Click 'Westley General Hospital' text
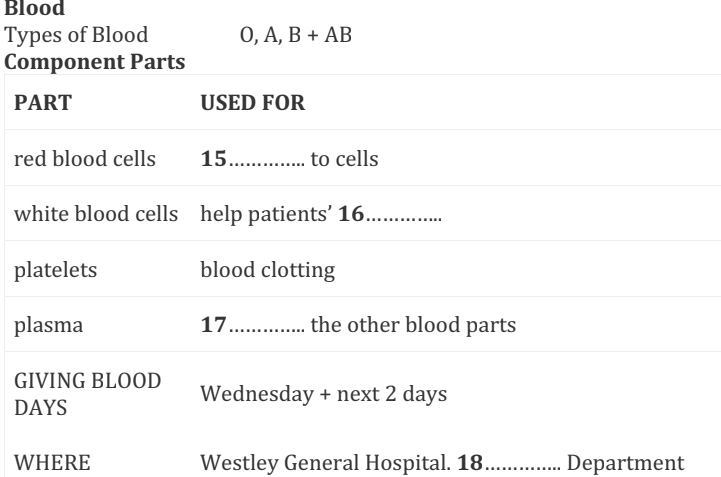 pos(326,463)
